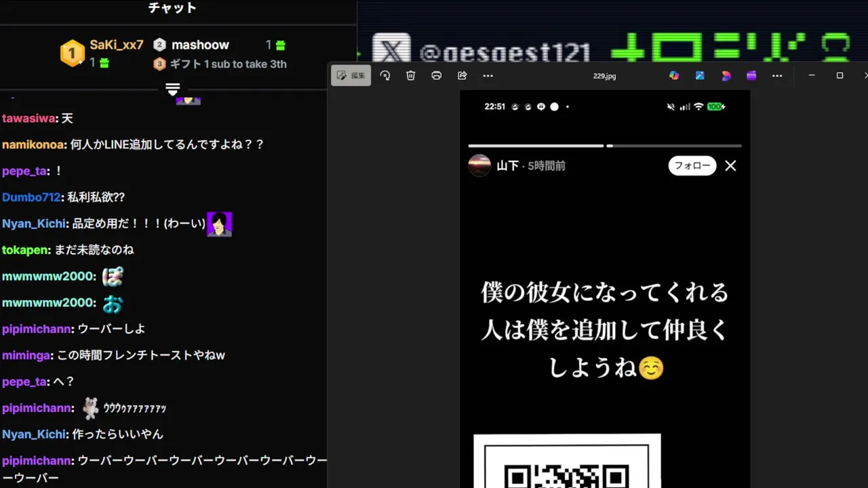Maximize the Photos window
The image size is (868, 488).
[840, 75]
